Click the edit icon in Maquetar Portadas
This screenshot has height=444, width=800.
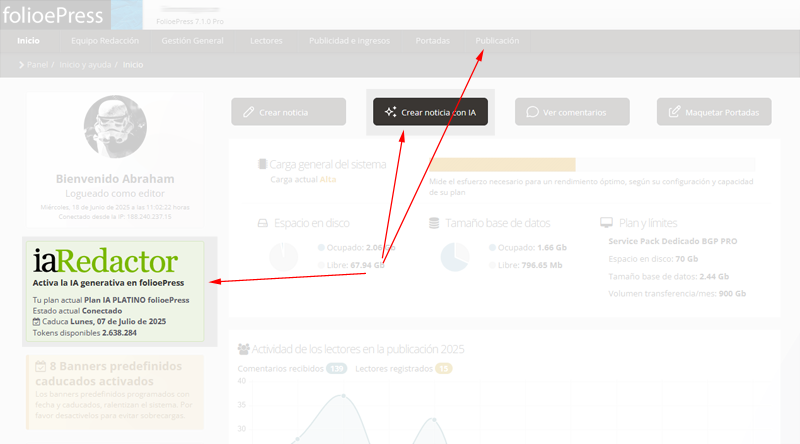(x=674, y=111)
